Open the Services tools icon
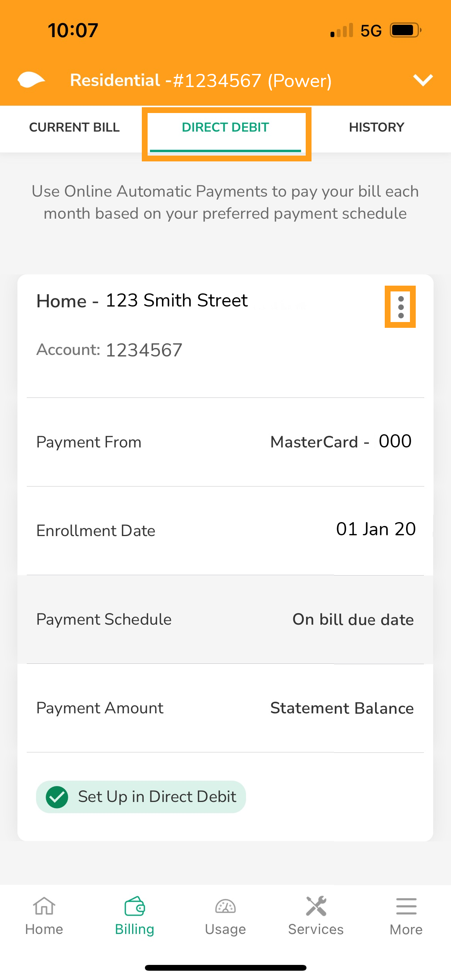 coord(316,906)
